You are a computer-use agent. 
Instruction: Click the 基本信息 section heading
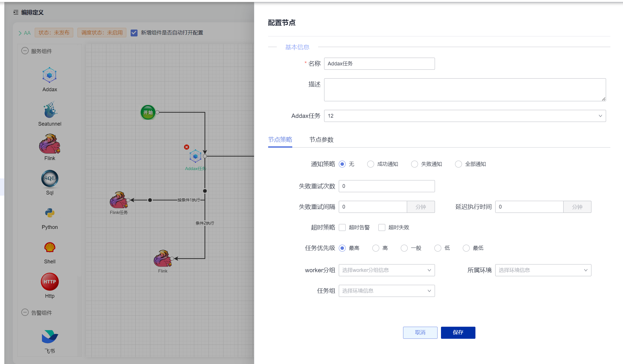point(297,47)
